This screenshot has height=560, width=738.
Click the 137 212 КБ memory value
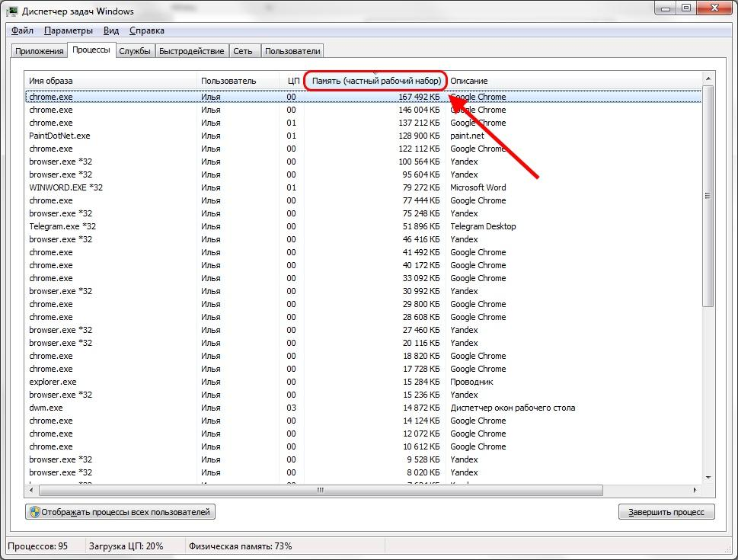[419, 123]
